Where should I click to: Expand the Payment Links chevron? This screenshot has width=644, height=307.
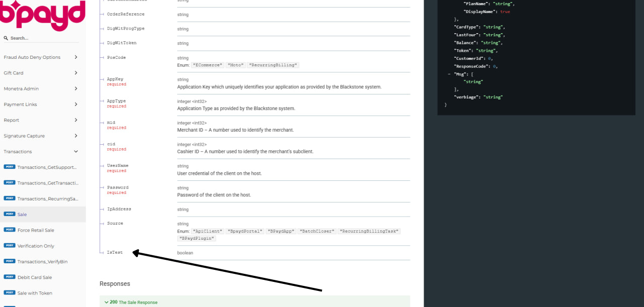[x=76, y=105]
